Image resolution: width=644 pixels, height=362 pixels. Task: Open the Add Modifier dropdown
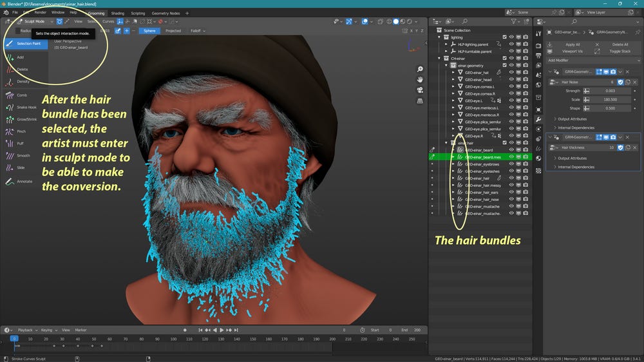click(594, 61)
